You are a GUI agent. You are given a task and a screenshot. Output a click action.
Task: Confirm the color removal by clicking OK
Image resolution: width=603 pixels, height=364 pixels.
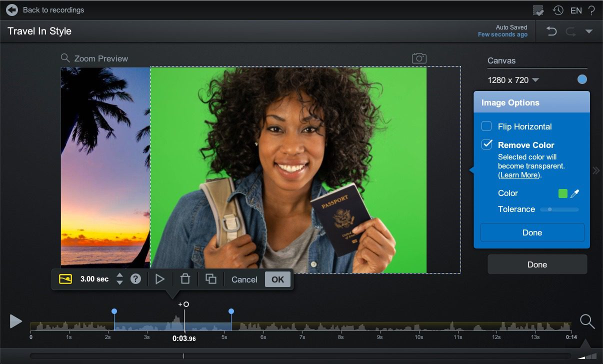click(277, 279)
